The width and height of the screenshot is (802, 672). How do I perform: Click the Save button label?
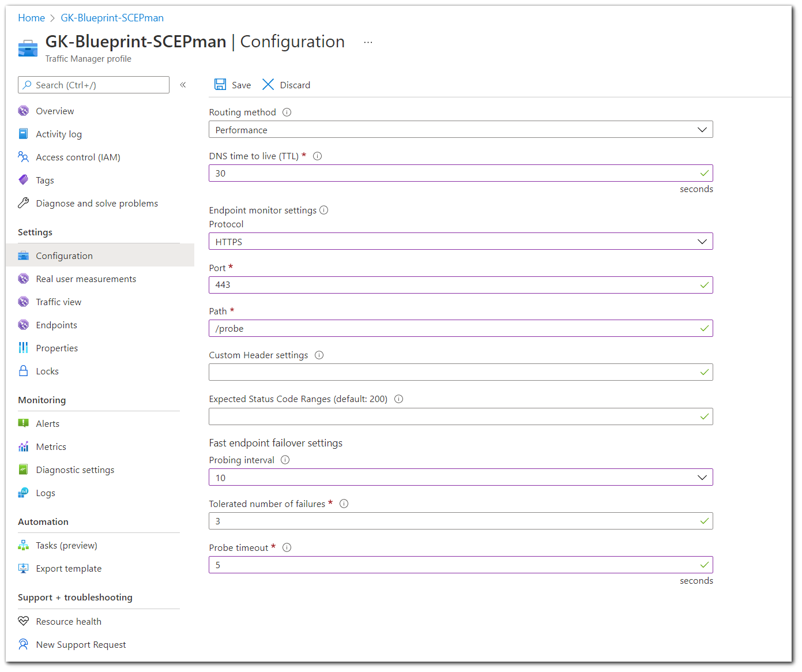point(241,85)
